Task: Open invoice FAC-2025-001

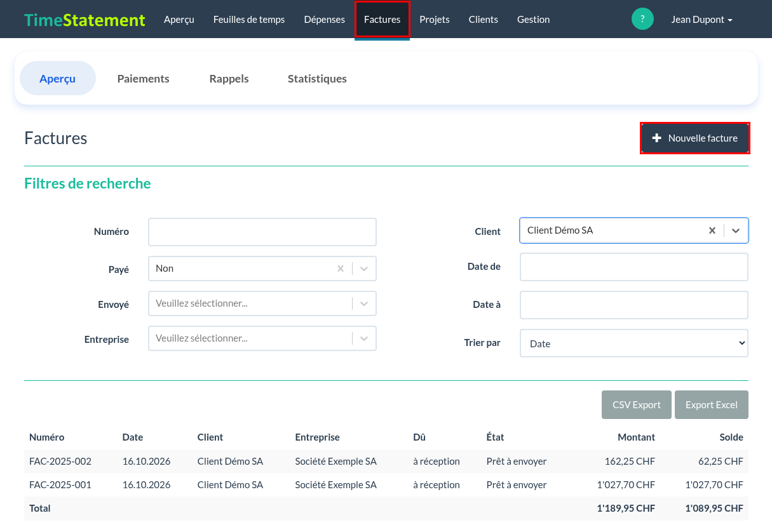Action: click(x=60, y=485)
